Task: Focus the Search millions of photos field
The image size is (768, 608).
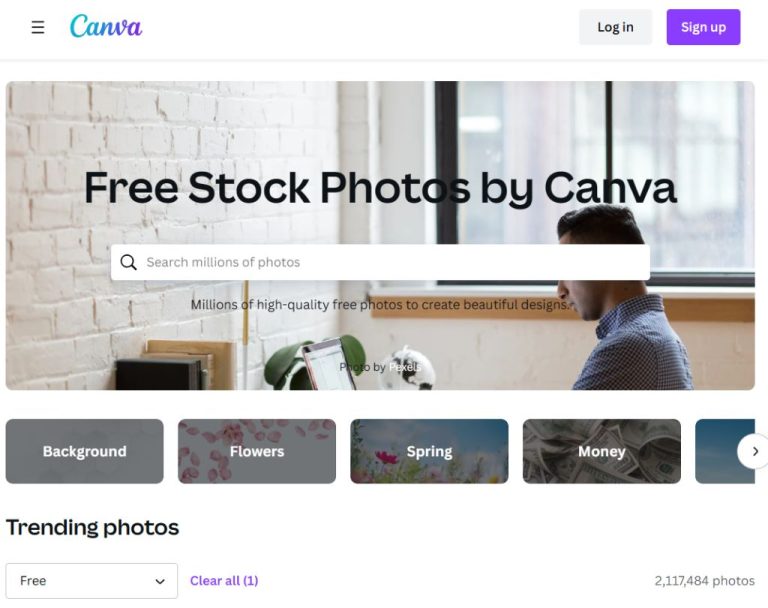Action: (380, 263)
